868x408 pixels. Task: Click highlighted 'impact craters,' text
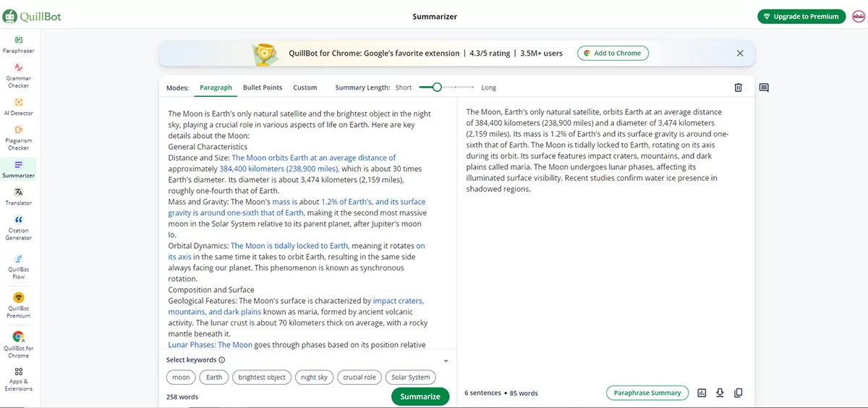coord(399,301)
